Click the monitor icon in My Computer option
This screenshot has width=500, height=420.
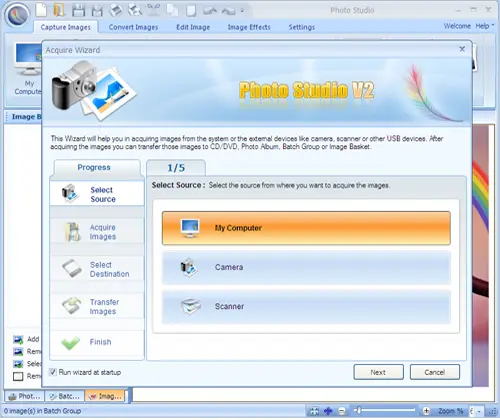(190, 228)
